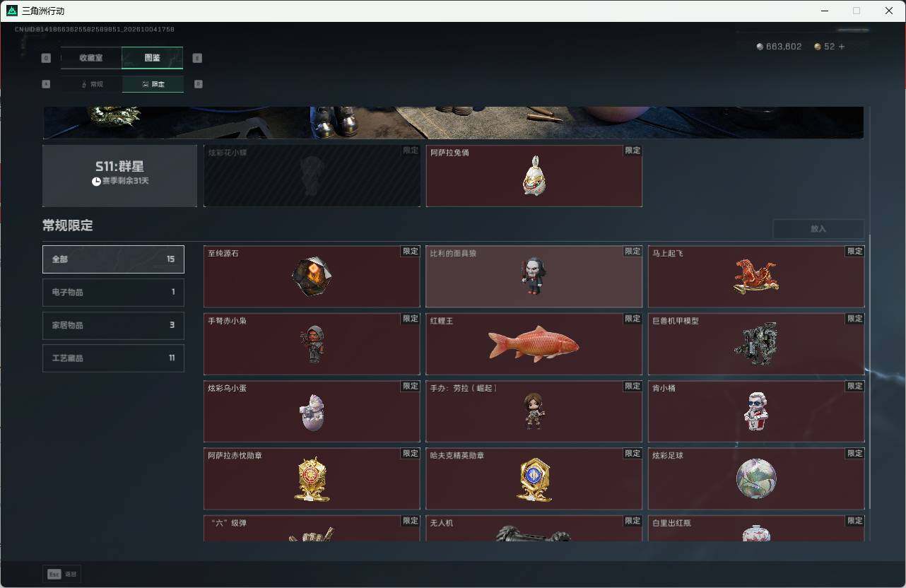Click the 手弩赤小枭 hooded figure icon
The height and width of the screenshot is (588, 906).
pyautogui.click(x=312, y=344)
